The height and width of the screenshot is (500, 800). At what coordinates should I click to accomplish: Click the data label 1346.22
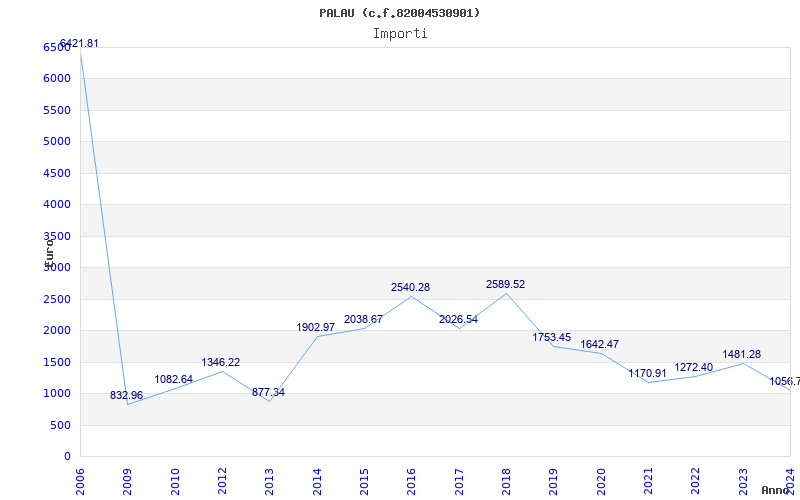click(220, 362)
